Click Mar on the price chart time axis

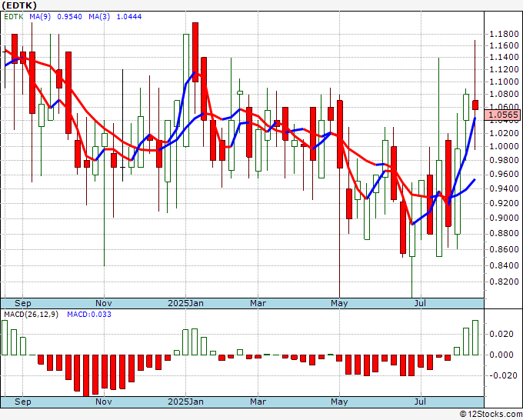(x=258, y=303)
